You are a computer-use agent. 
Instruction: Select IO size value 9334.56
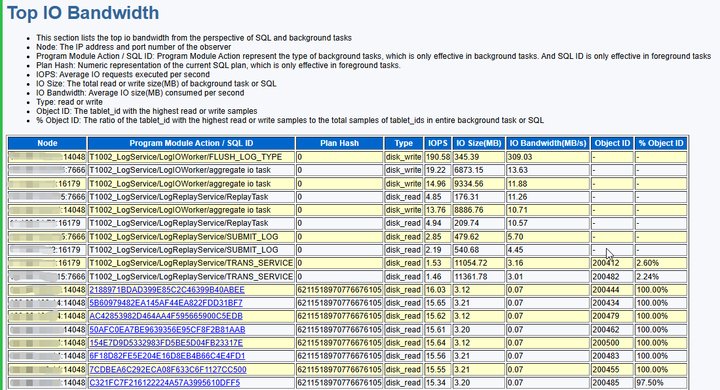point(468,184)
